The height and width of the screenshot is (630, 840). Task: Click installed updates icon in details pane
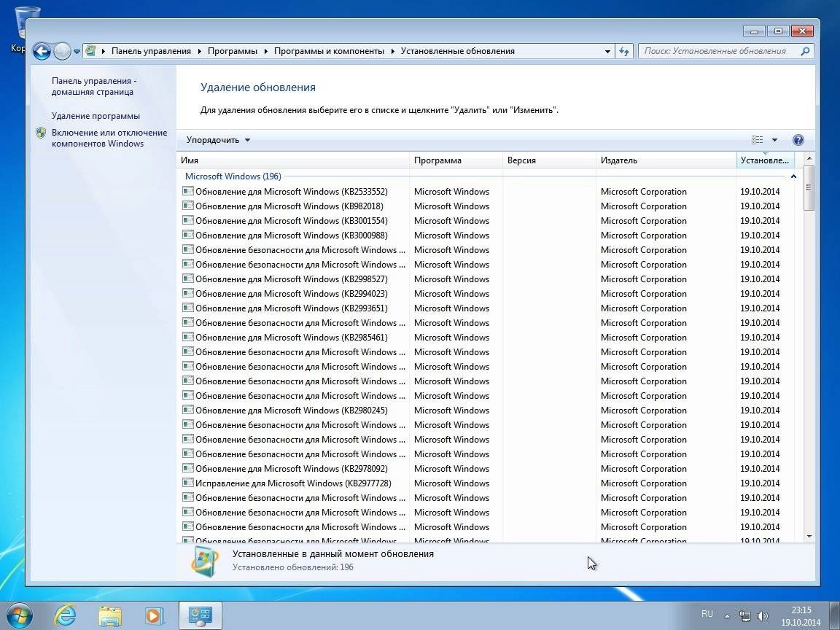click(205, 561)
